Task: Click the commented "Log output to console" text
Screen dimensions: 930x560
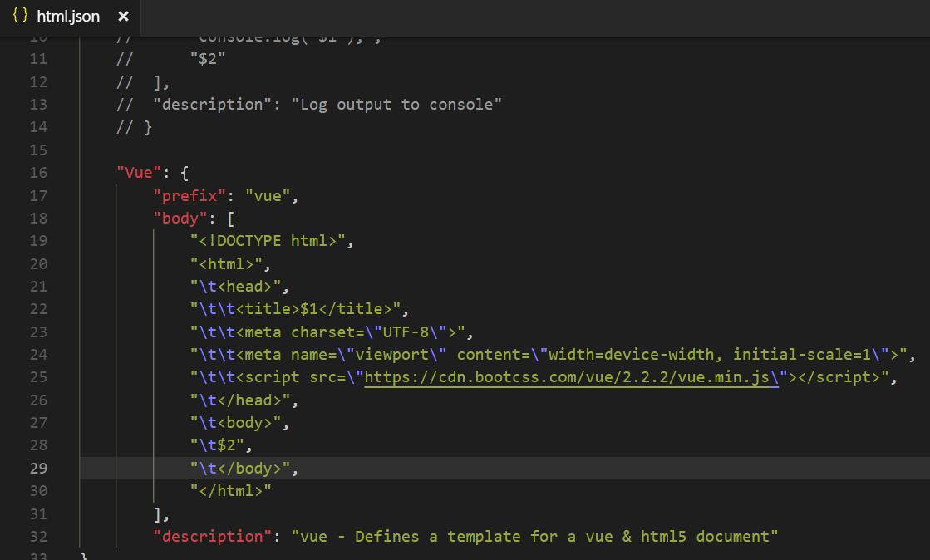Action: pyautogui.click(x=396, y=105)
